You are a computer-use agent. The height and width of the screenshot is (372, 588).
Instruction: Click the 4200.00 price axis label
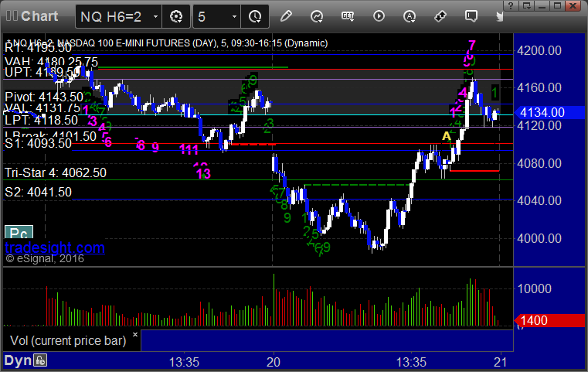pyautogui.click(x=539, y=50)
